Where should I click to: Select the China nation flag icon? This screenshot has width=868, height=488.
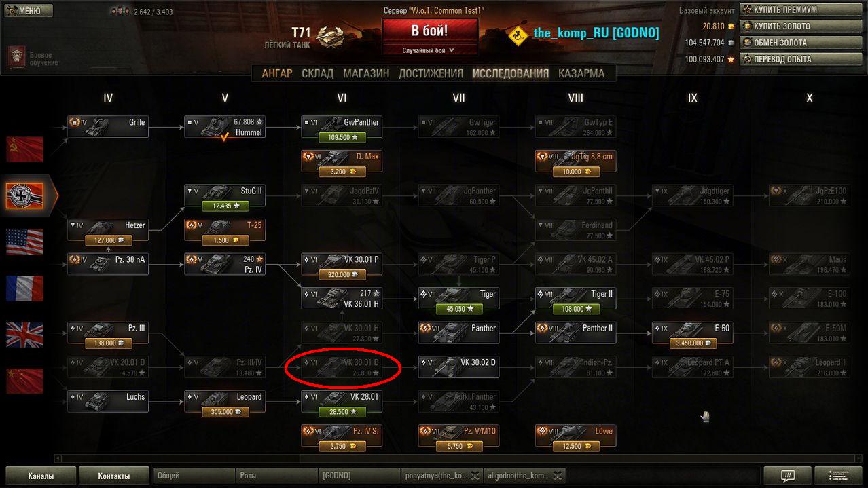pos(24,380)
